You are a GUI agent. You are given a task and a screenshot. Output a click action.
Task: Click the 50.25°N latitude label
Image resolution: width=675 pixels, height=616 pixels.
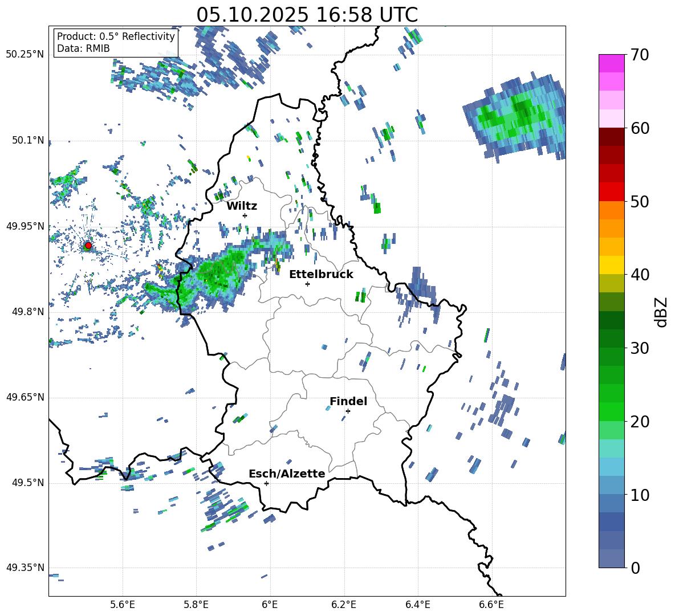(x=25, y=55)
